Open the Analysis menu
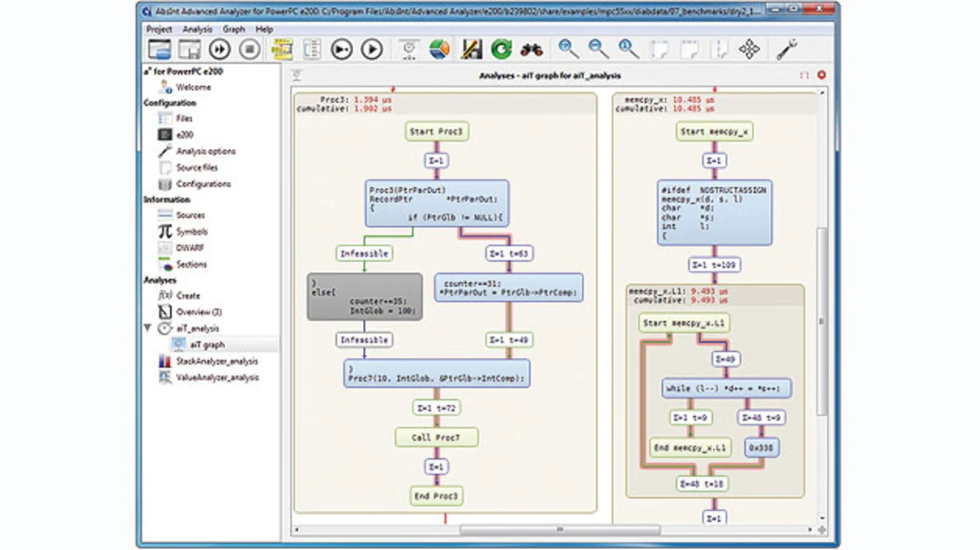This screenshot has width=980, height=550. tap(198, 29)
